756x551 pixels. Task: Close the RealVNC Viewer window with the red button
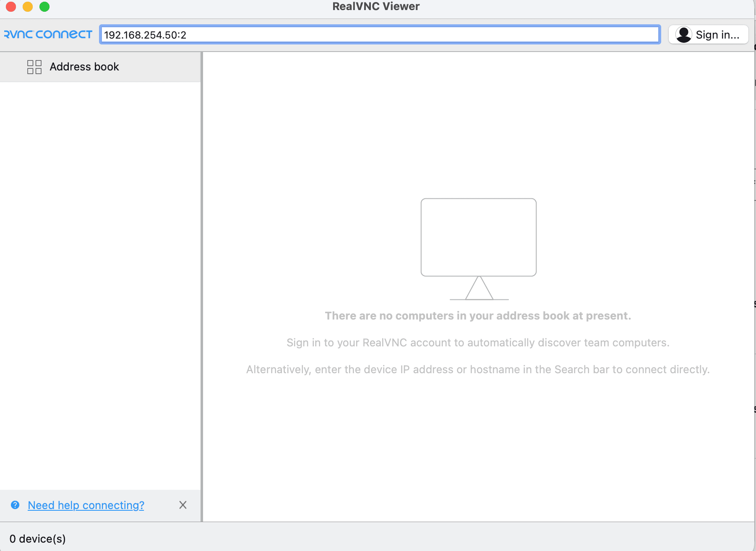click(x=11, y=6)
